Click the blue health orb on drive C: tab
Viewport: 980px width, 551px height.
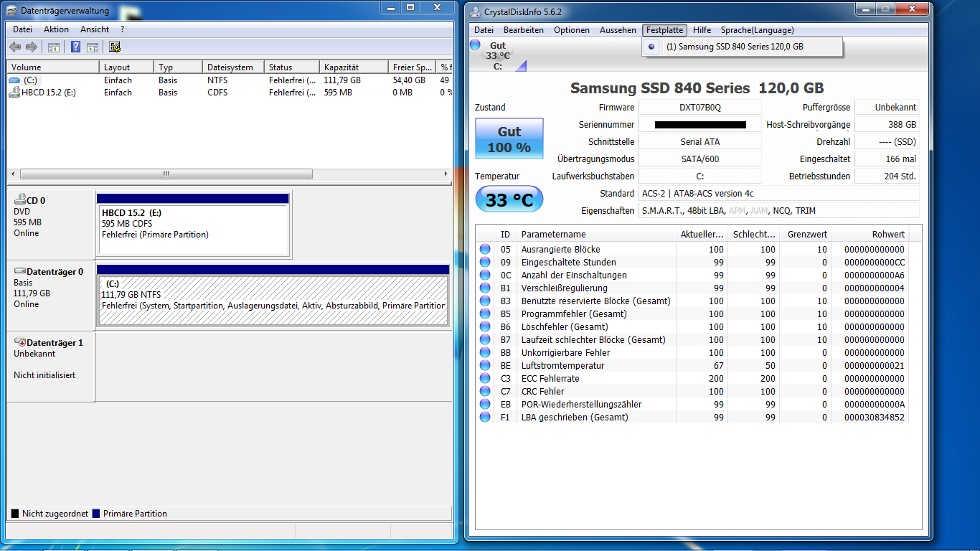tap(475, 44)
